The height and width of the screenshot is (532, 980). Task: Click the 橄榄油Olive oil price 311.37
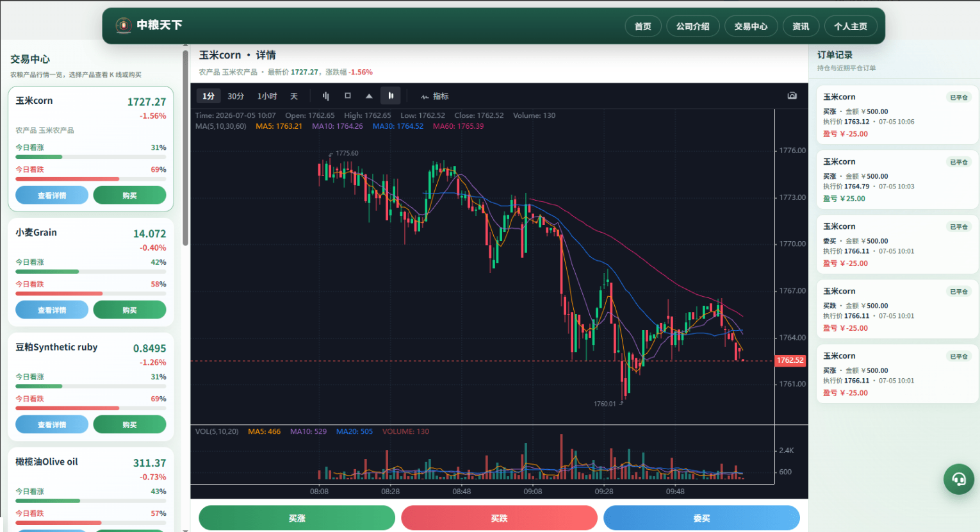coord(150,463)
